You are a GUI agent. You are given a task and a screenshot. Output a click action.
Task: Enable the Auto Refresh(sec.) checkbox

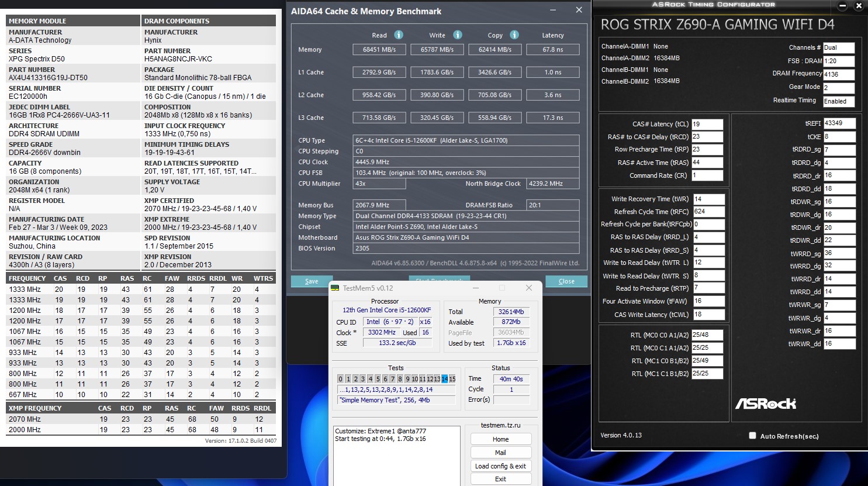(752, 436)
